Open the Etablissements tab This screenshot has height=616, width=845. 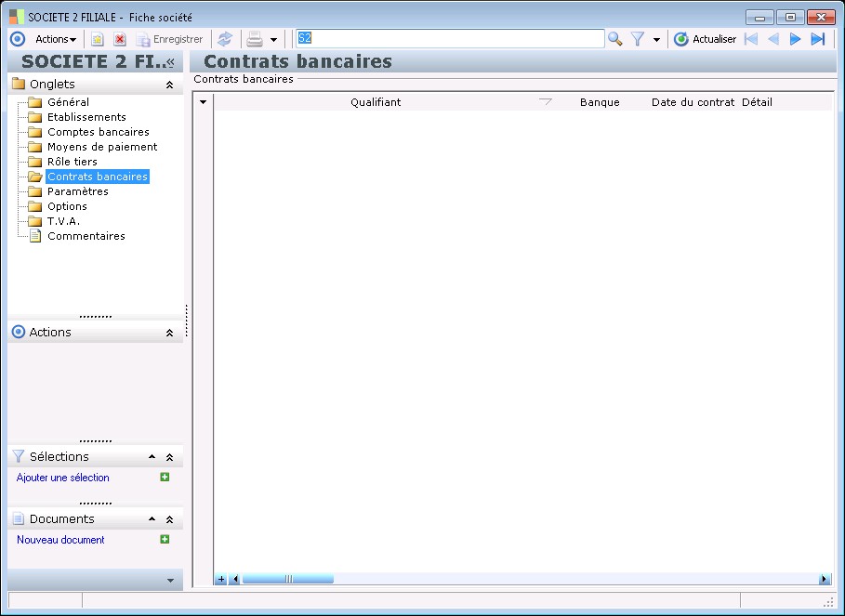coord(86,117)
